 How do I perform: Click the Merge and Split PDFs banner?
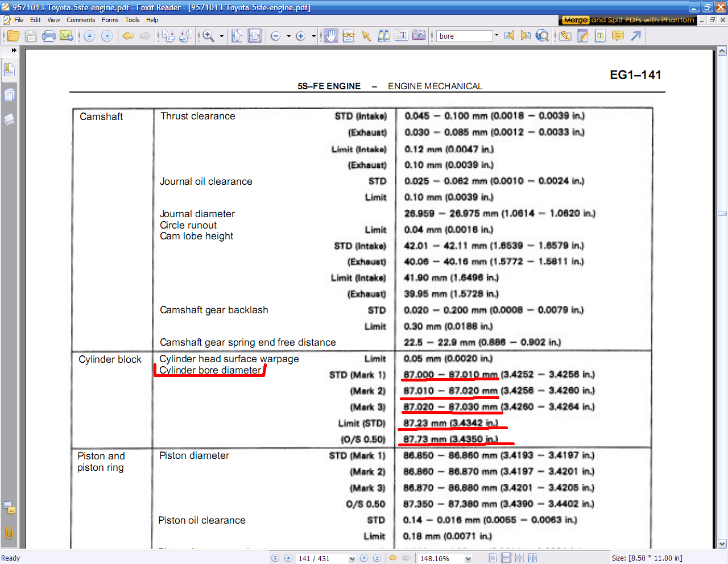tap(628, 20)
